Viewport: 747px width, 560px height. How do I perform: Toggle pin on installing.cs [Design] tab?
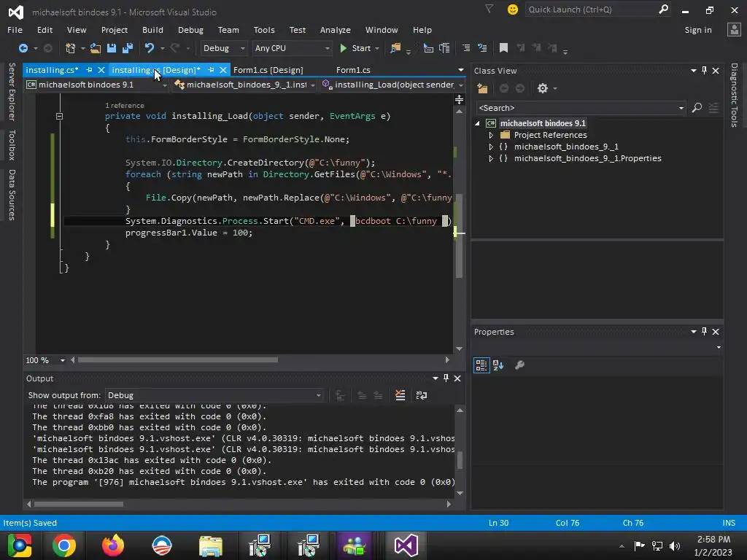211,70
